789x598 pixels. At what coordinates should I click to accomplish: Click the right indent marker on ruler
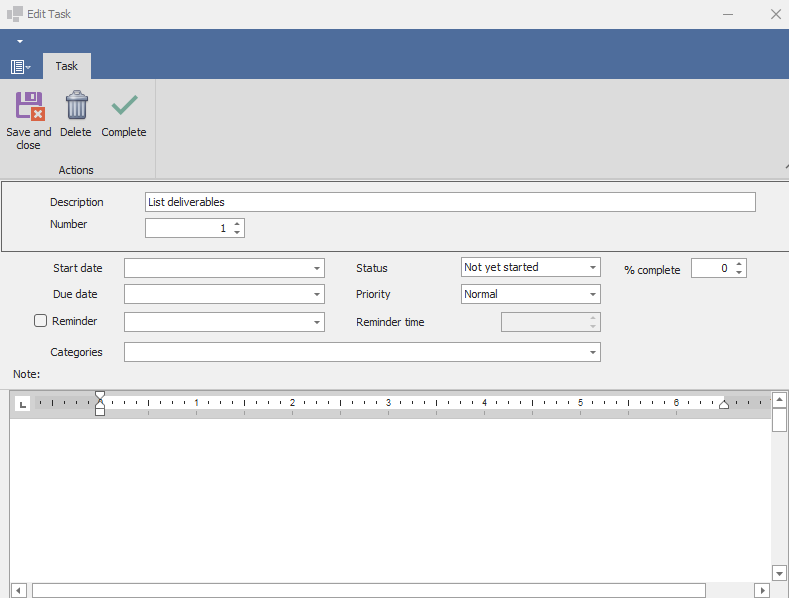pos(724,404)
